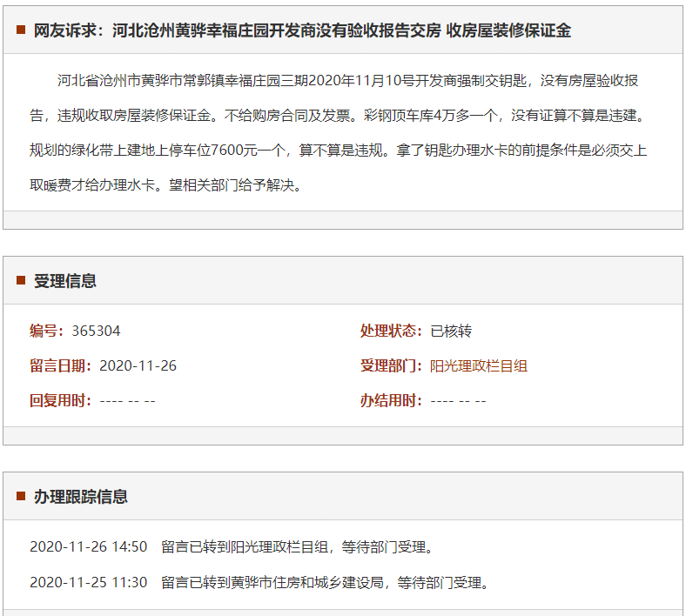This screenshot has height=616, width=686.
Task: Click the 留言日期 field label
Action: coord(63,365)
